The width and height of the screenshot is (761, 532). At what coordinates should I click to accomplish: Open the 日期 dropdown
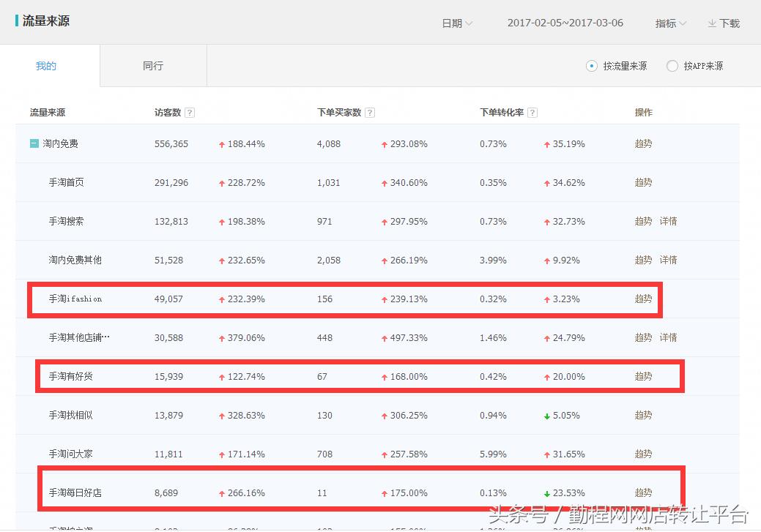pyautogui.click(x=457, y=23)
